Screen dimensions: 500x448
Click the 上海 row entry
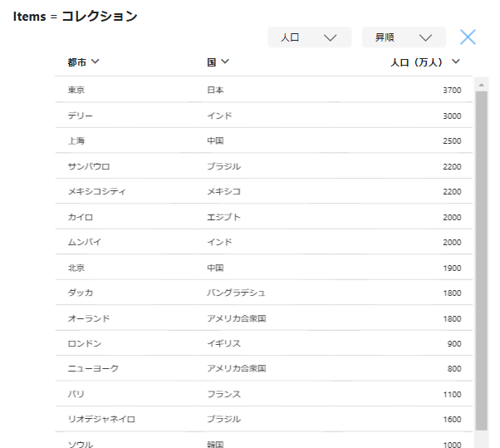point(76,140)
